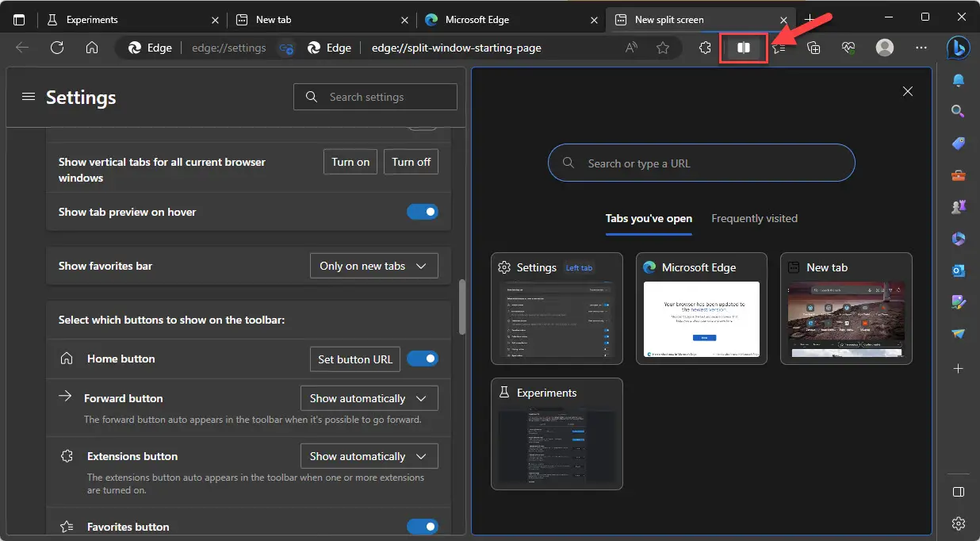Open the tab actions menu icon
Viewport: 980px width, 541px height.
click(19, 19)
